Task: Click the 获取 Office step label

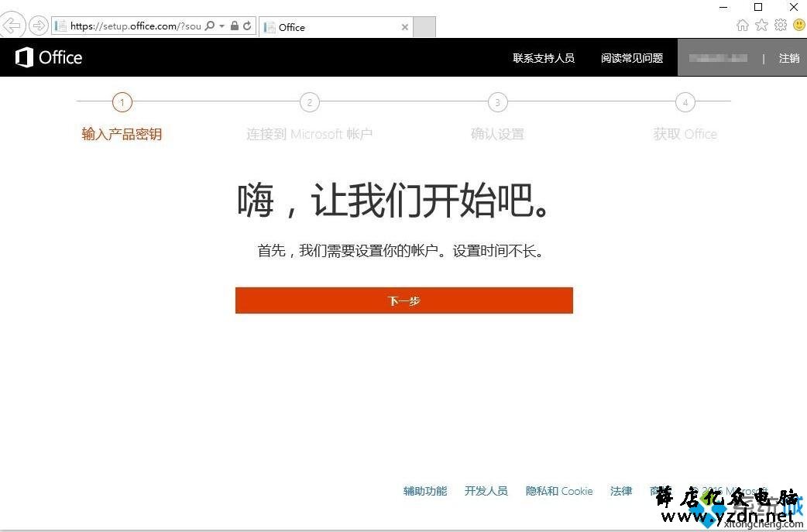Action: click(685, 134)
